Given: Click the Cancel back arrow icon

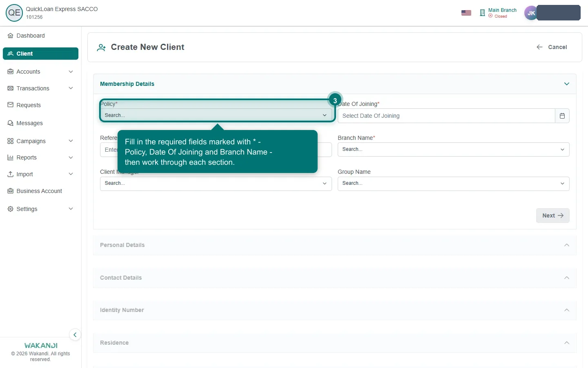Looking at the screenshot, I should coord(539,47).
